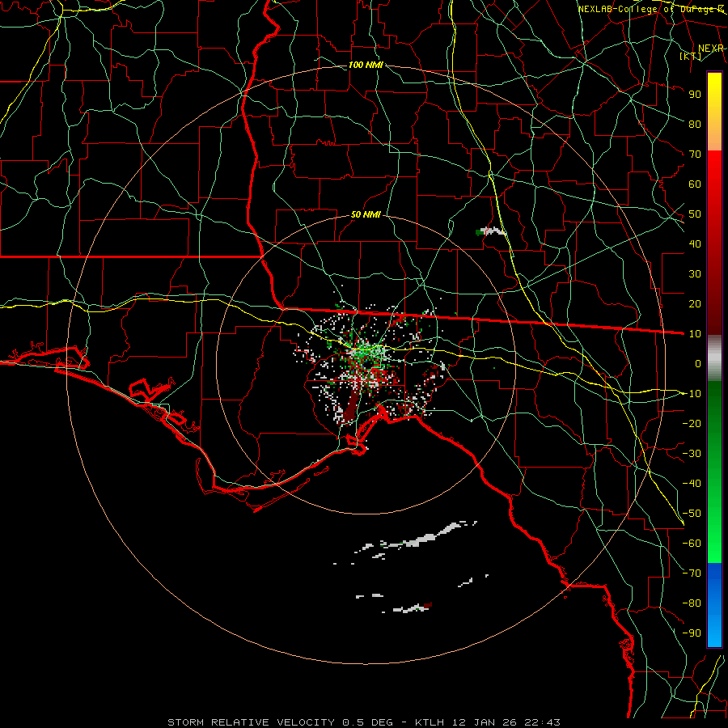The height and width of the screenshot is (728, 728).
Task: Click the 60 value on the velocity scale
Action: (695, 184)
